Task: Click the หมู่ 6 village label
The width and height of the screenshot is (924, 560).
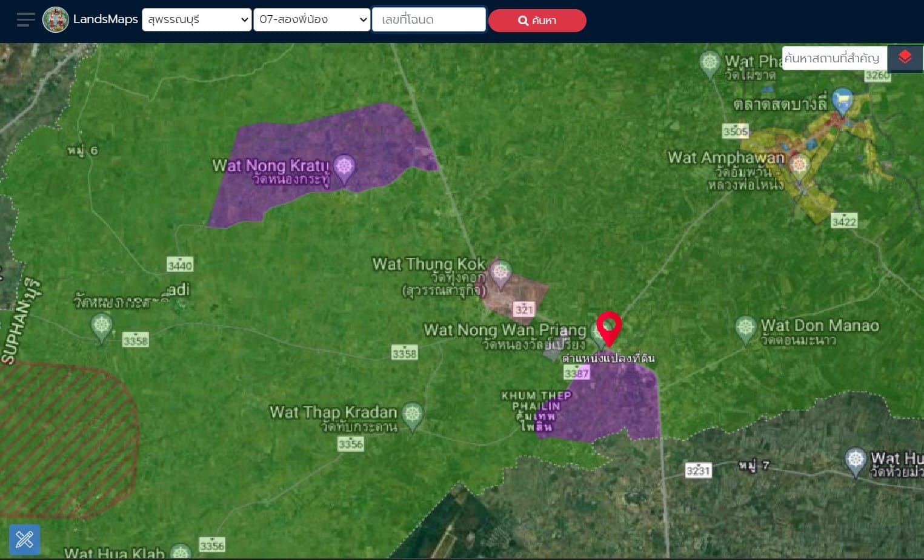Action: coord(82,150)
